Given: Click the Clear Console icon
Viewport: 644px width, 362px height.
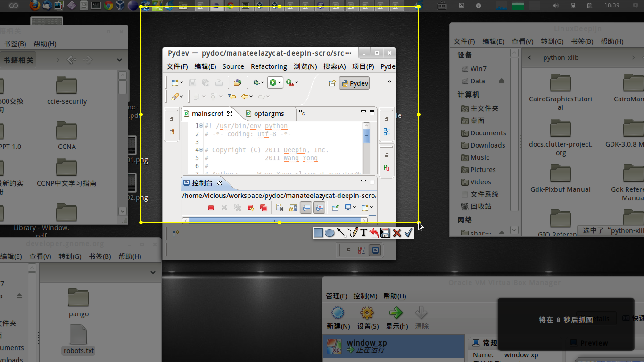Looking at the screenshot, I should [280, 207].
